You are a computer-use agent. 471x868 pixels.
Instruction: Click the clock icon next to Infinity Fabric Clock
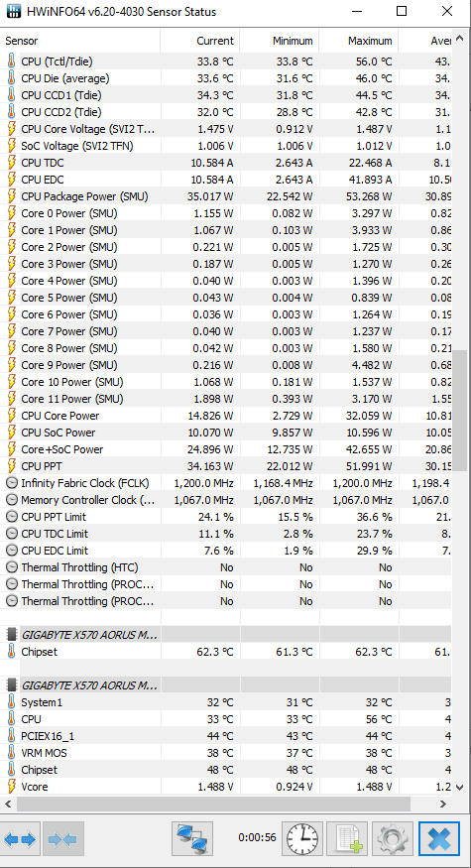point(11,483)
